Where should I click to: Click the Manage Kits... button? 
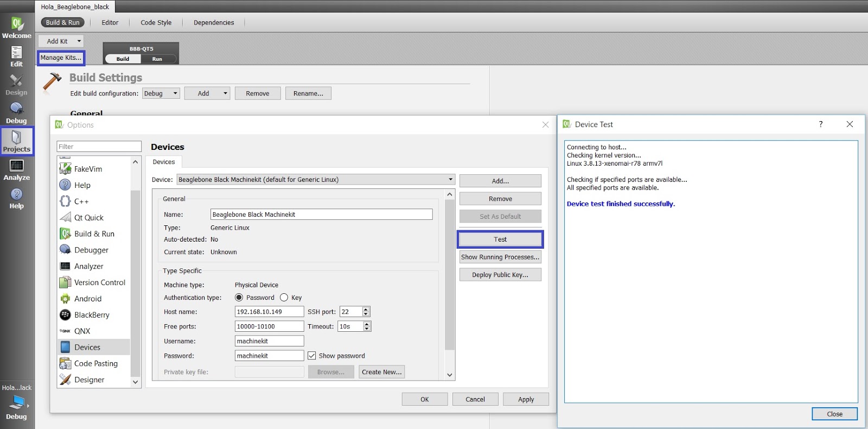[61, 58]
